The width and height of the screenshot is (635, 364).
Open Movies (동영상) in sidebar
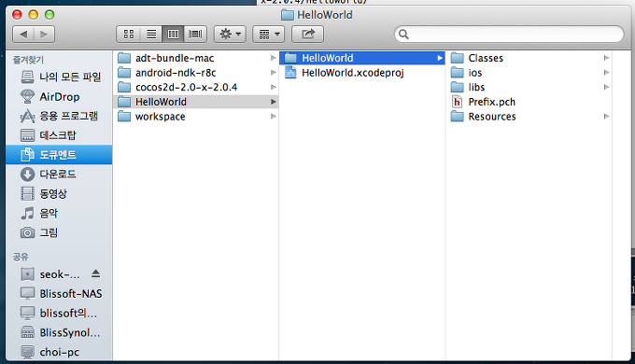pos(59,193)
